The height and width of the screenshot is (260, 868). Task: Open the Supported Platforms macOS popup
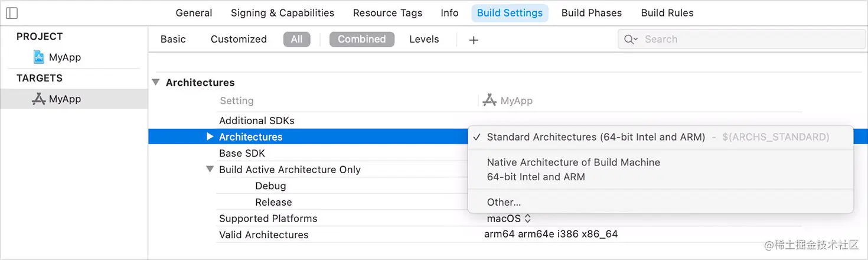pyautogui.click(x=508, y=219)
